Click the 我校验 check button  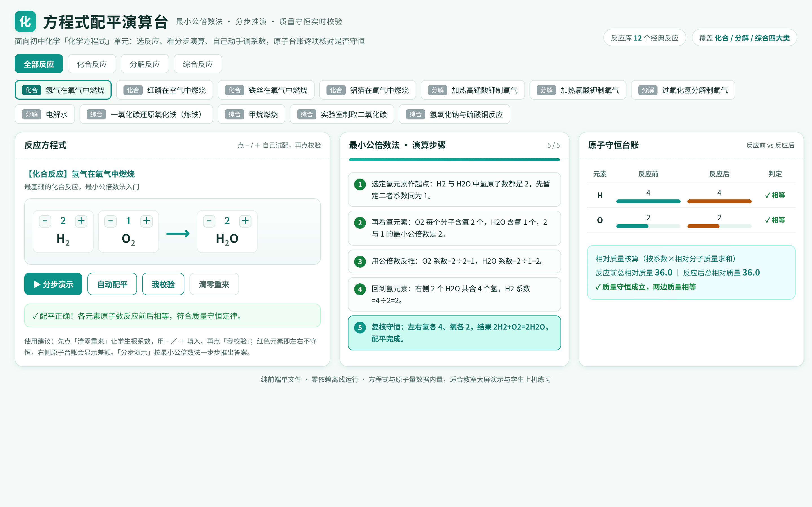(163, 284)
